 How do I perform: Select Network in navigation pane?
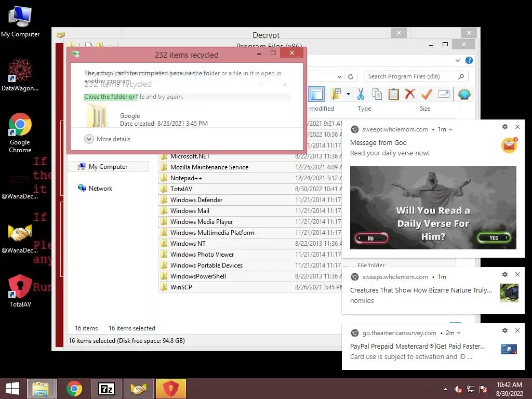pos(100,188)
